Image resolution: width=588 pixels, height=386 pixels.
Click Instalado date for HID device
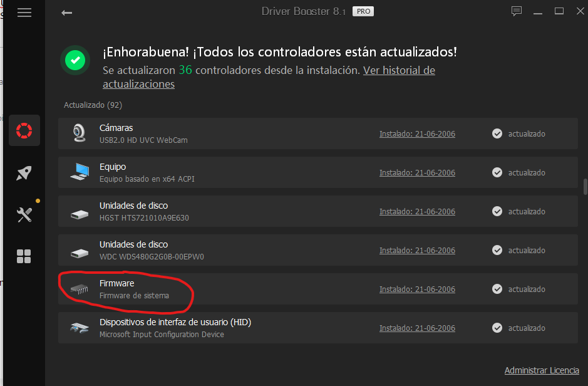pyautogui.click(x=418, y=328)
